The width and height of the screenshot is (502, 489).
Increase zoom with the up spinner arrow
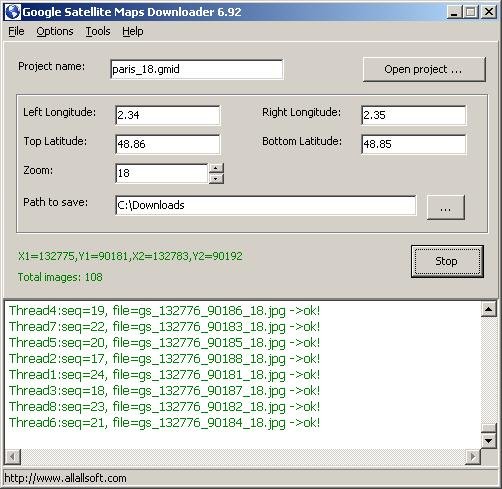216,168
